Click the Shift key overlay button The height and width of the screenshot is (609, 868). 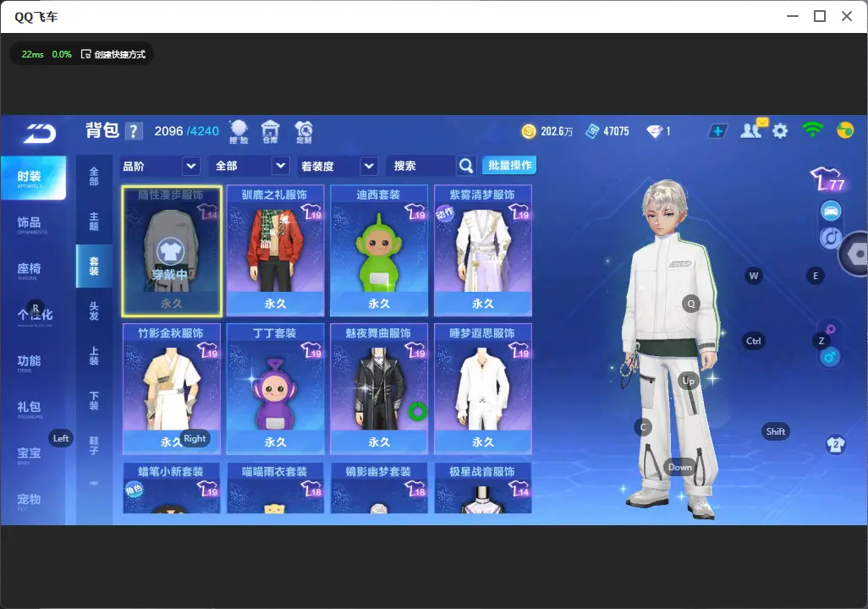[776, 431]
